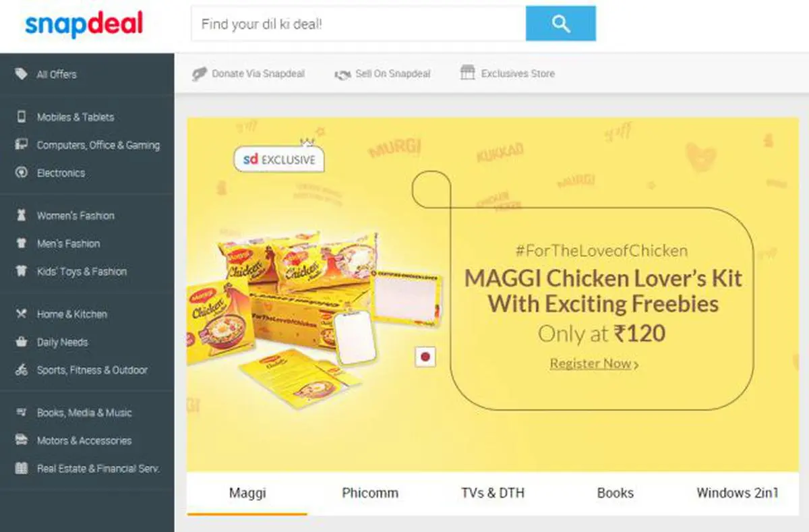Click the magnifying glass search button
This screenshot has width=809, height=532.
coord(560,24)
